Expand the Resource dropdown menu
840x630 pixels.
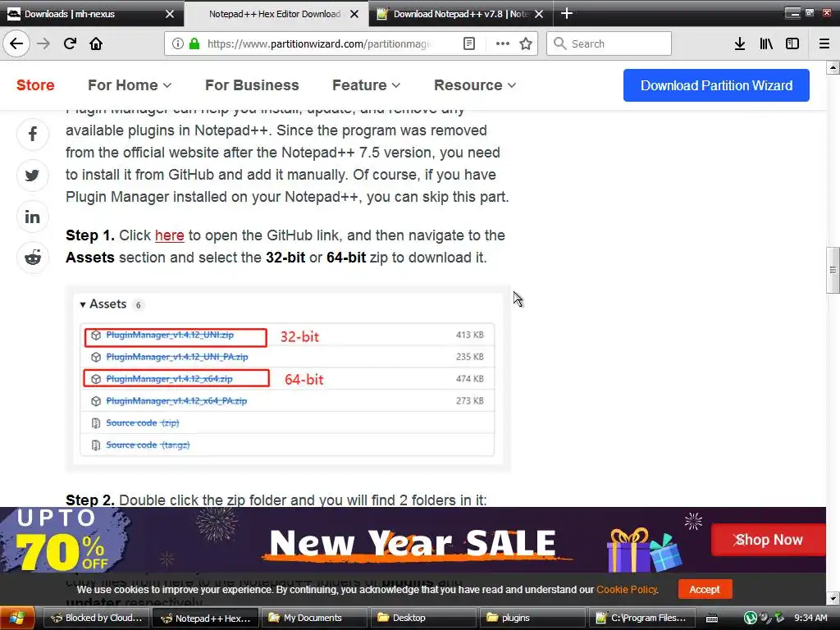[x=475, y=85]
